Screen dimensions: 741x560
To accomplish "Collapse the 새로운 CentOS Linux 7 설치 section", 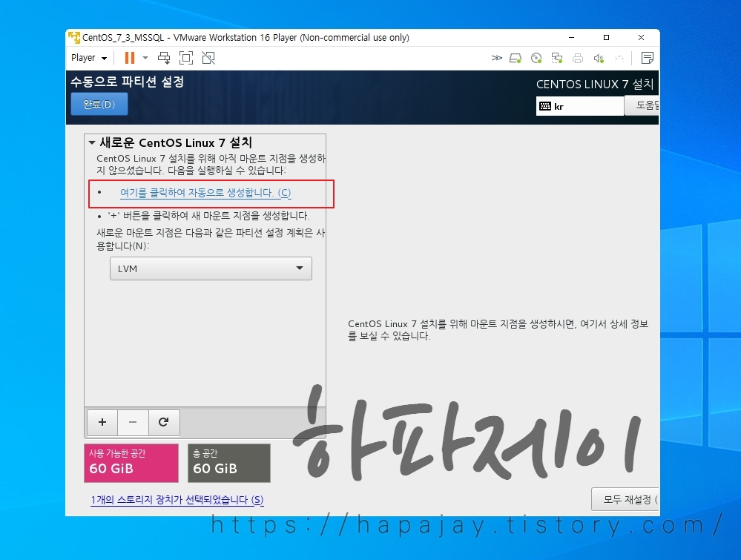I will (x=92, y=142).
